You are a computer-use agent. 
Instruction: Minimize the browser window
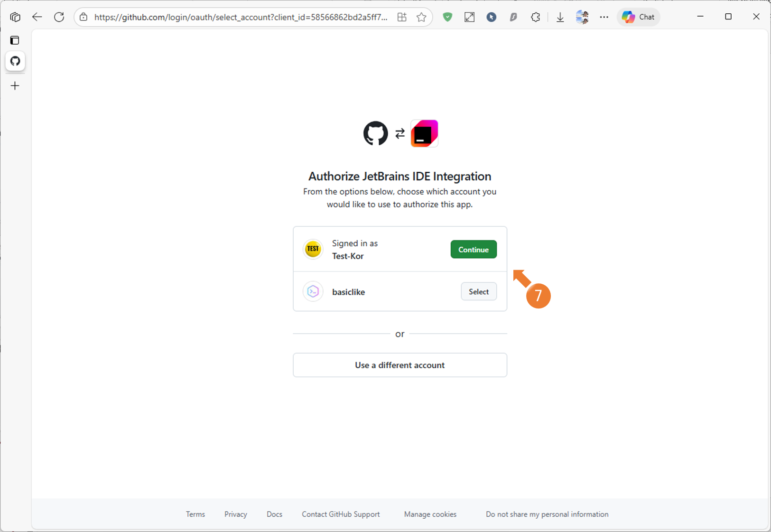click(x=700, y=17)
